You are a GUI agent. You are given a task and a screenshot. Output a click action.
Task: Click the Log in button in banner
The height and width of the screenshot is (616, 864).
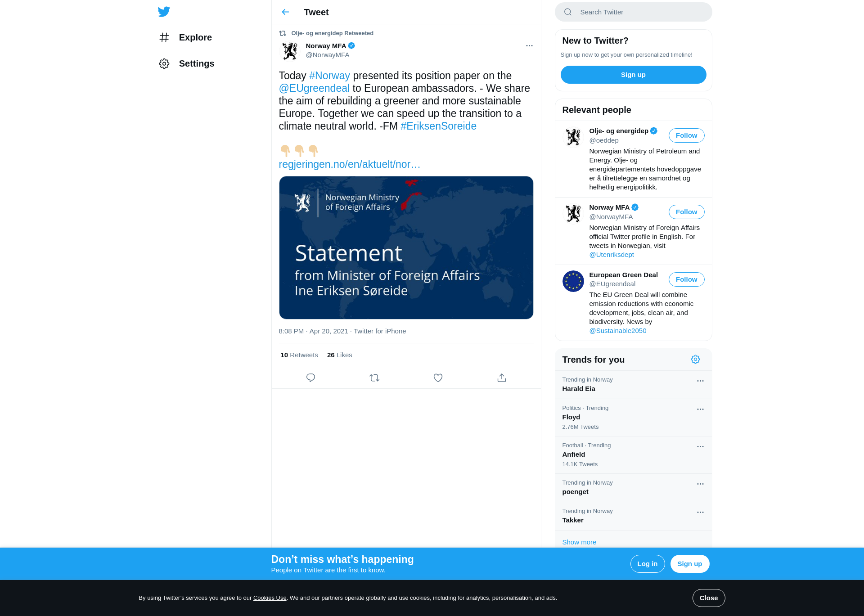pos(647,564)
